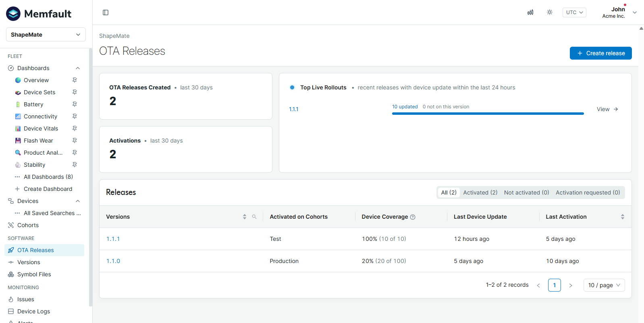
Task: Open the ShapeMate project dropdown
Action: pos(46,35)
